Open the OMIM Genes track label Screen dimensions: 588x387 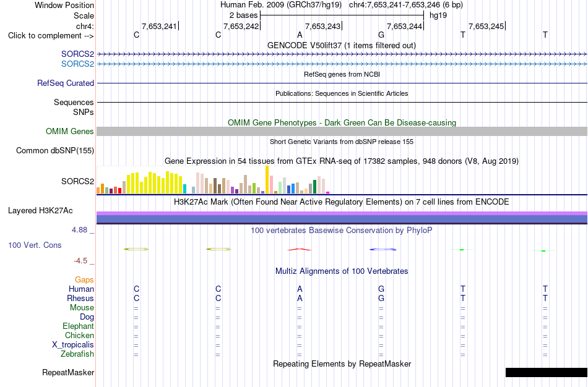click(70, 131)
